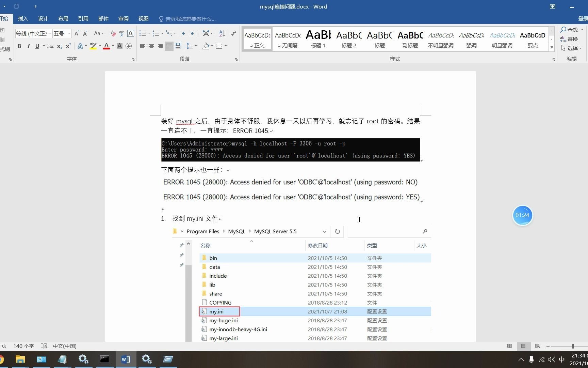
Task: Toggle subscript formatting
Action: click(x=60, y=46)
